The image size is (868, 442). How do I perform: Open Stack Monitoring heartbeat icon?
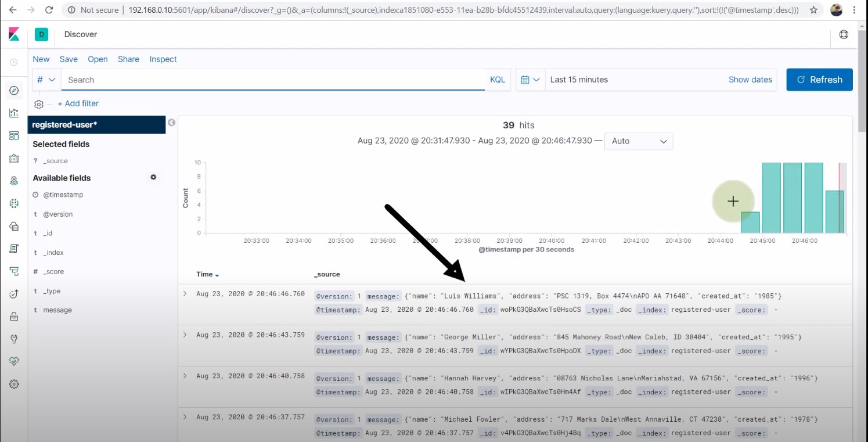tap(13, 360)
